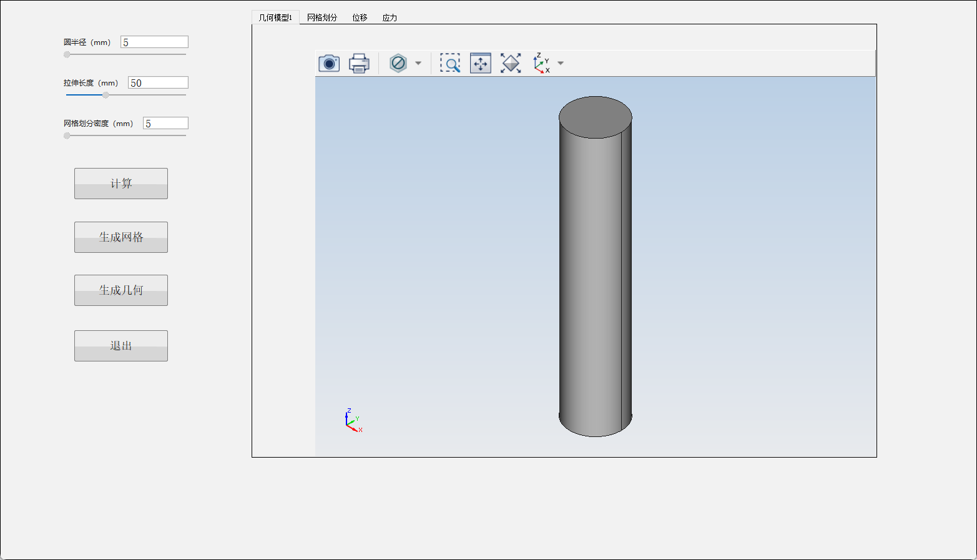Select the pan view tool
This screenshot has height=560, width=977.
pos(481,63)
